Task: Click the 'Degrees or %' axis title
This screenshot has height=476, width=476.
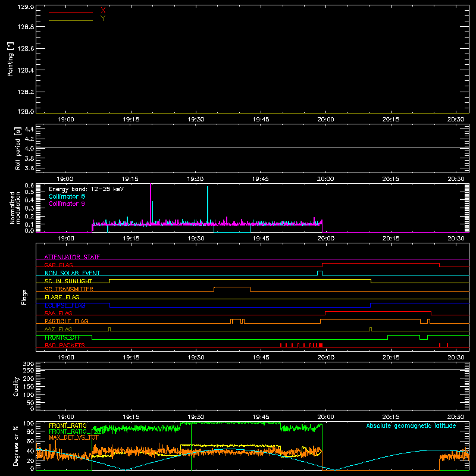Action: pyautogui.click(x=15, y=446)
